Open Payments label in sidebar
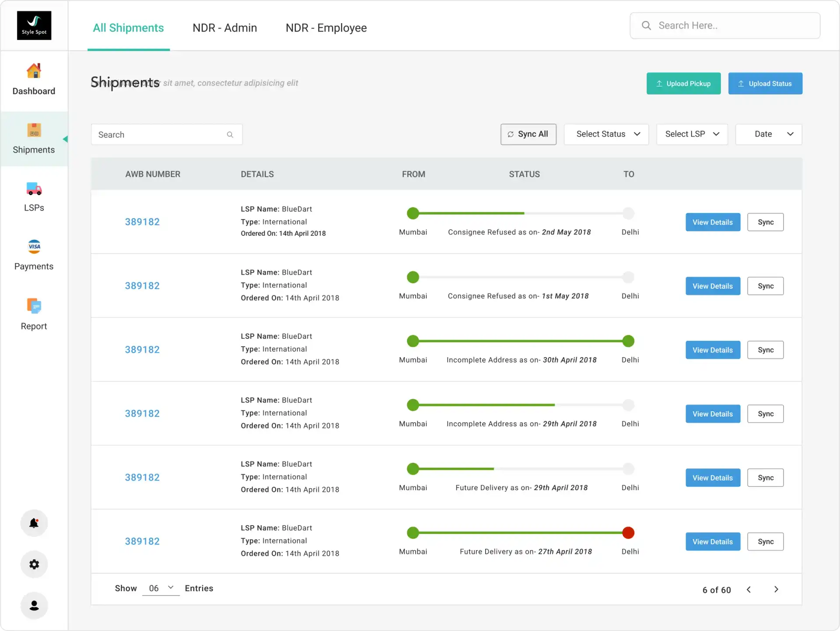This screenshot has width=840, height=631. point(34,266)
